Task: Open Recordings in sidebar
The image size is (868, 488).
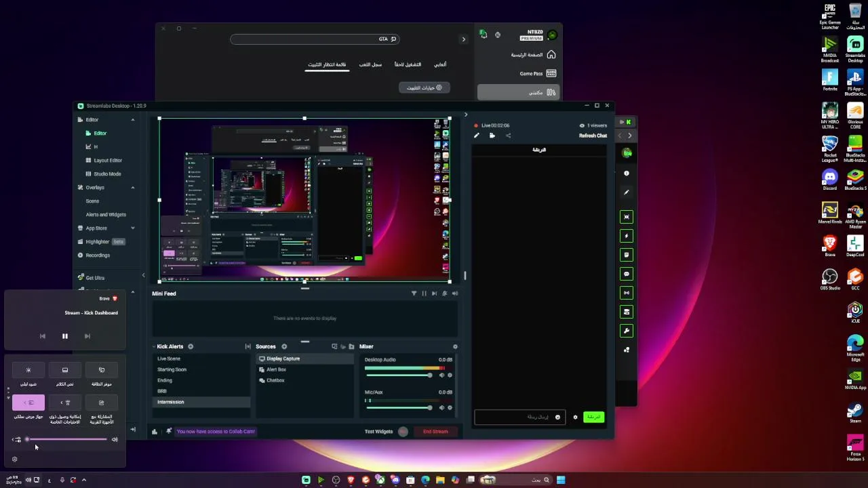Action: (x=98, y=256)
